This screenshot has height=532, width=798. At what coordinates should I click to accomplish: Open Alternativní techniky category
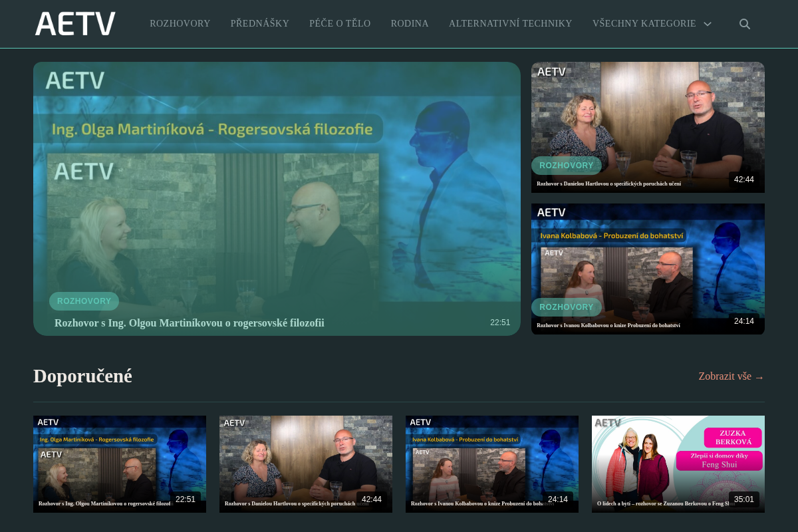pyautogui.click(x=510, y=23)
